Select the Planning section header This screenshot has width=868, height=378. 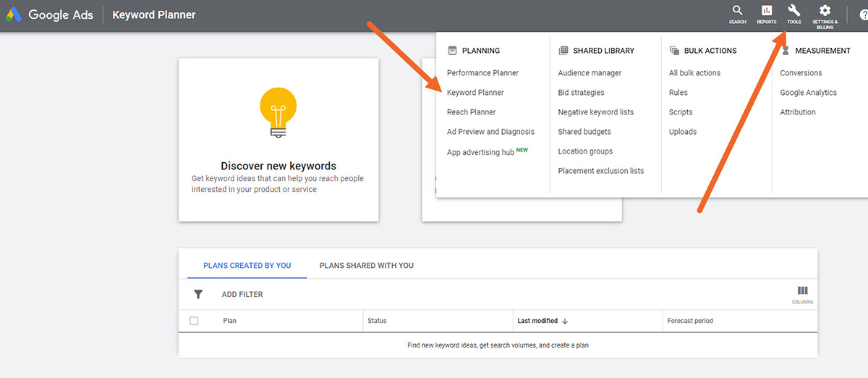(474, 51)
